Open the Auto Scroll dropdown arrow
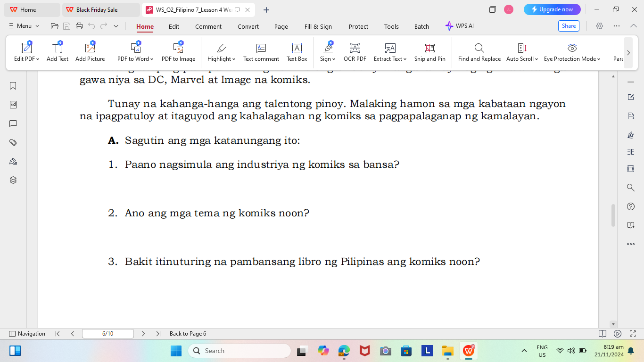Image resolution: width=644 pixels, height=362 pixels. pyautogui.click(x=537, y=59)
